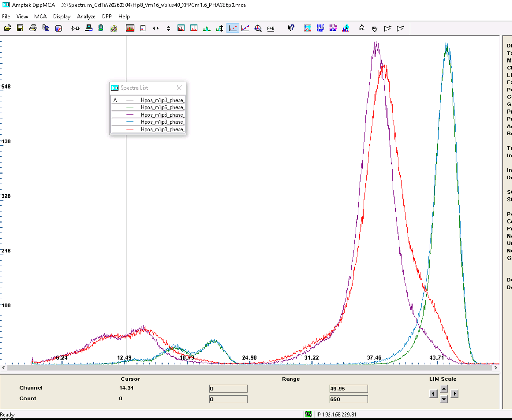Screen dimensions: 512x420
Task: Click the Range upper channel field 49.95
Action: pyautogui.click(x=348, y=389)
